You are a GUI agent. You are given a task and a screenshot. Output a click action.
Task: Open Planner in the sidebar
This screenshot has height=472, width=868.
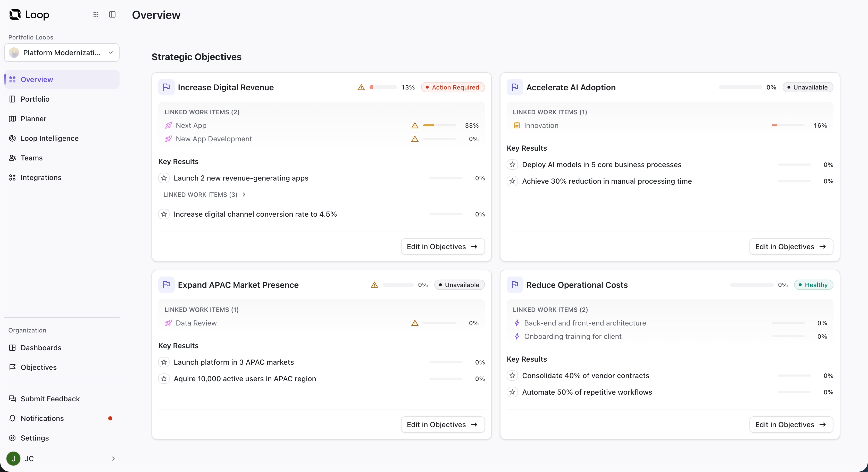[62, 119]
